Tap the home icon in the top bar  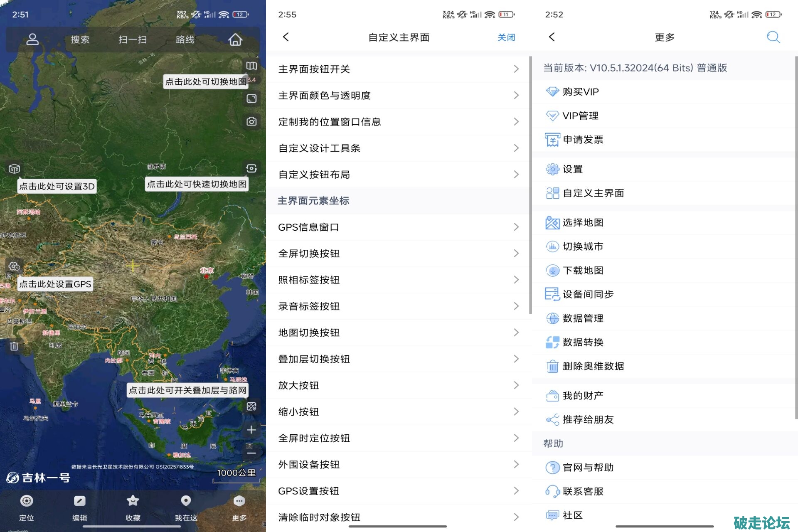235,39
